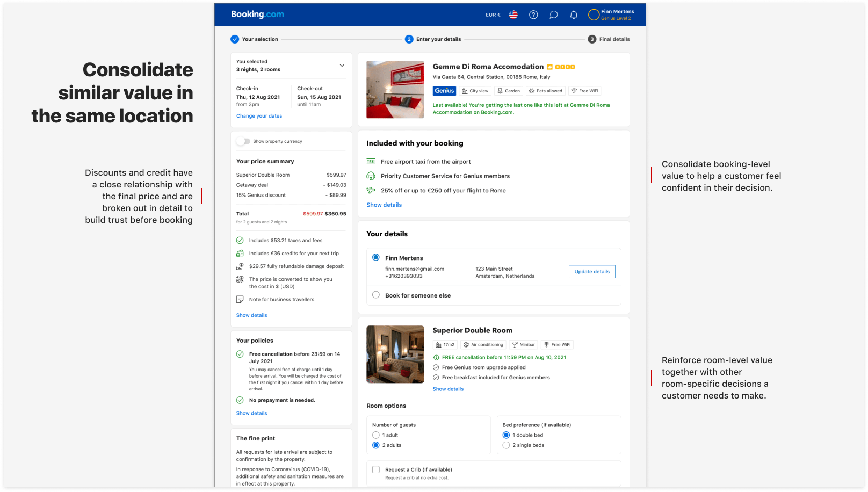
Task: Click the help question mark icon
Action: [x=533, y=15]
